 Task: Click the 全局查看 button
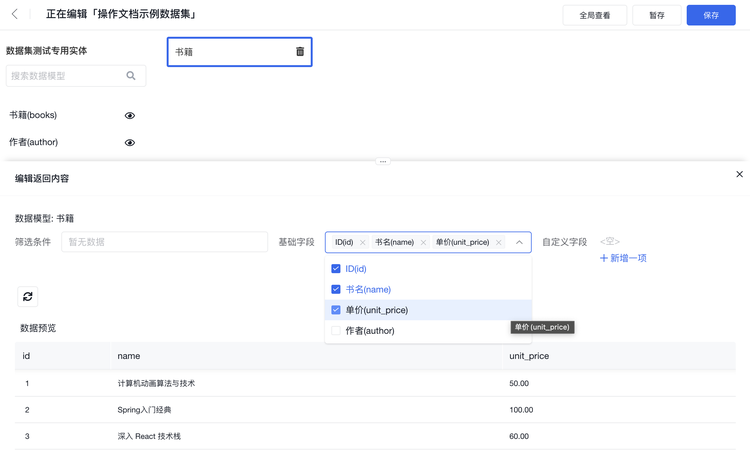[x=595, y=15]
